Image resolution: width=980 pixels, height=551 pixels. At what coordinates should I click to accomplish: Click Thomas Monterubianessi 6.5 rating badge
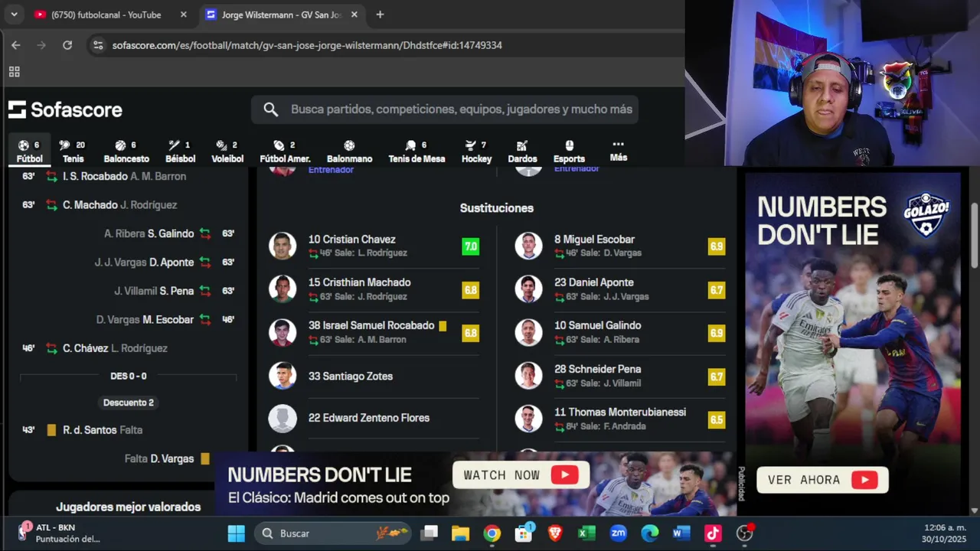tap(717, 419)
